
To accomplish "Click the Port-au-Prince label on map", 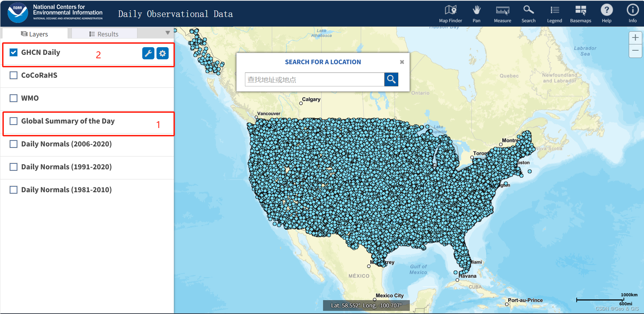I will 525,300.
